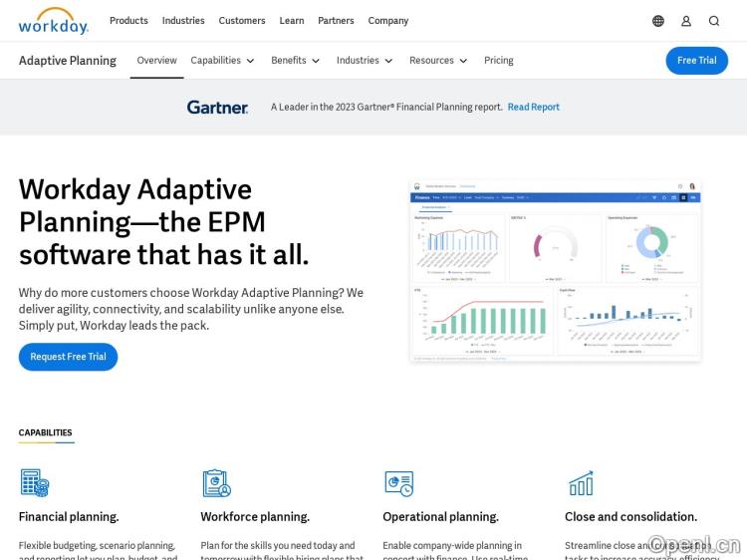Image resolution: width=747 pixels, height=560 pixels.
Task: Expand the Benefits dropdown
Action: click(296, 61)
